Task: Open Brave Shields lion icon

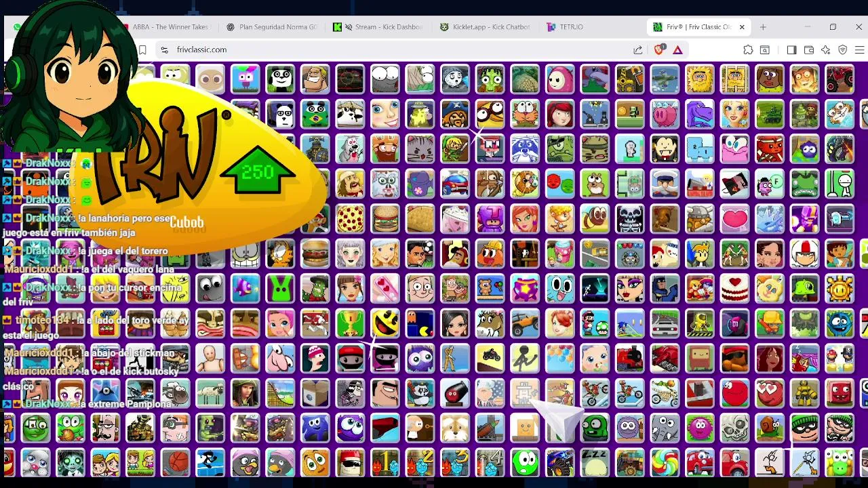Action: pos(659,49)
